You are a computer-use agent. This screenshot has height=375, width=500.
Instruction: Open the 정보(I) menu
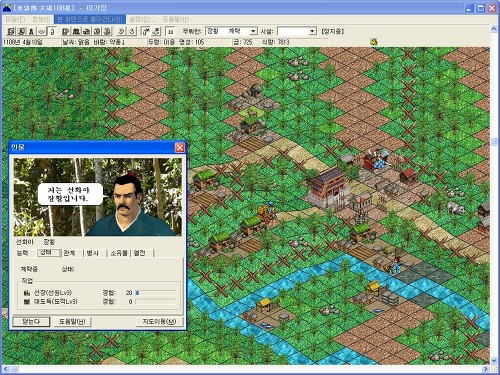pyautogui.click(x=41, y=19)
